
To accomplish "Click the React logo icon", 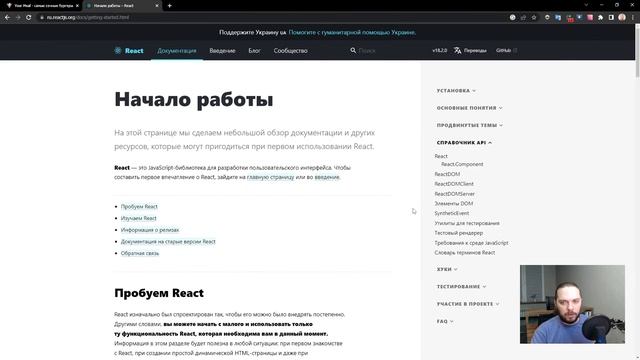I will pyautogui.click(x=118, y=51).
